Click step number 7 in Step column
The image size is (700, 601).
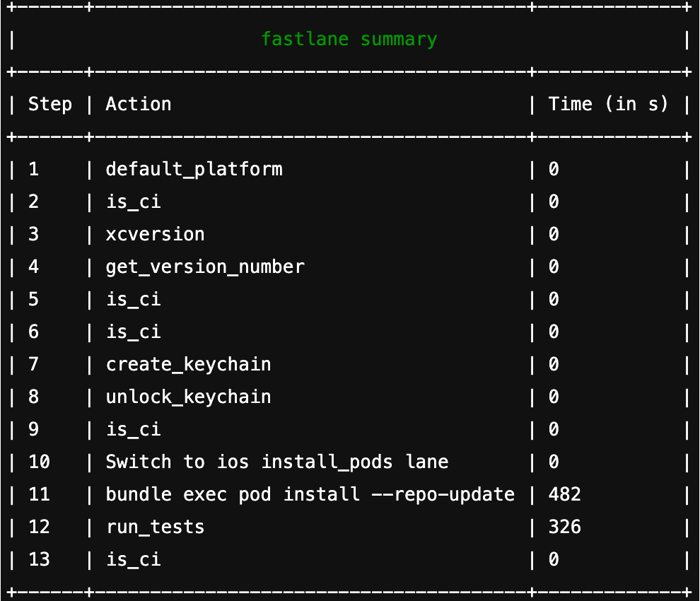(33, 365)
